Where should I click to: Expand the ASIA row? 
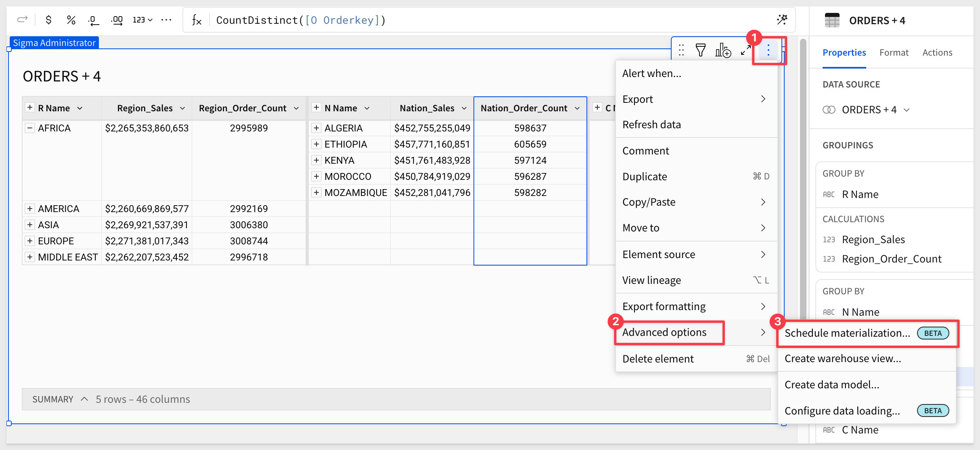[x=29, y=225]
